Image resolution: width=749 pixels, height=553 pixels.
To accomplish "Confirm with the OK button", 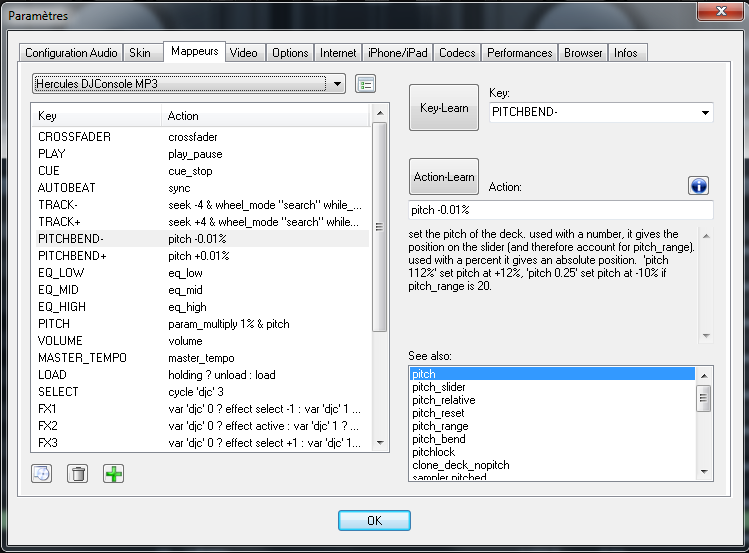I will 374,520.
